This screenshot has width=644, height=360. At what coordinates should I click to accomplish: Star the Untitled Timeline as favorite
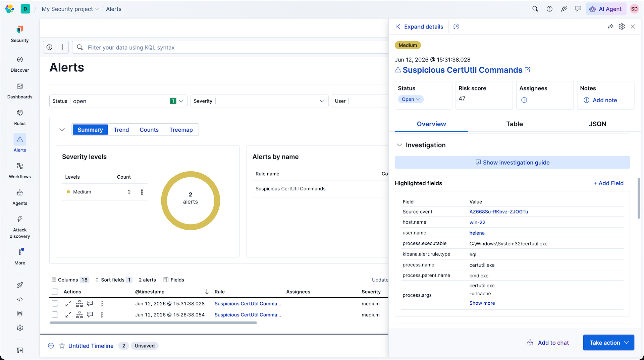tap(62, 346)
